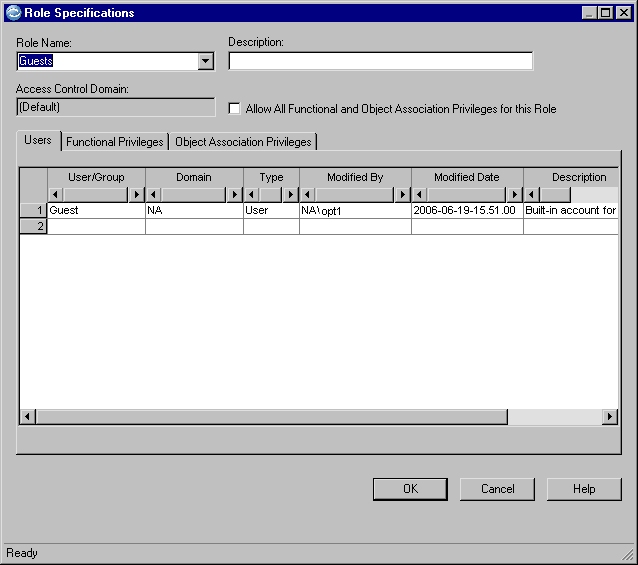This screenshot has width=638, height=565.
Task: Click left arrow under grid Description column
Action: click(531, 195)
